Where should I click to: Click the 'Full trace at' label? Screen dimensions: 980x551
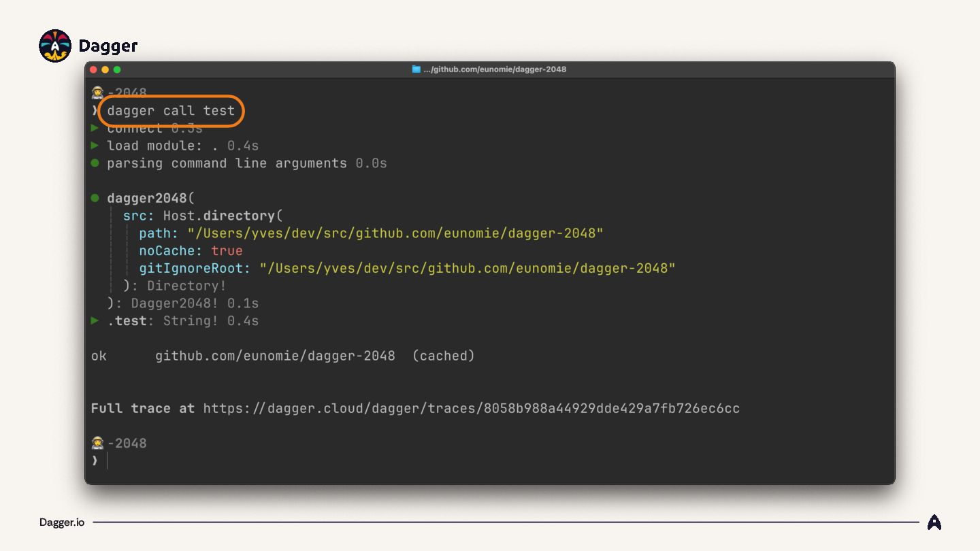pos(143,409)
